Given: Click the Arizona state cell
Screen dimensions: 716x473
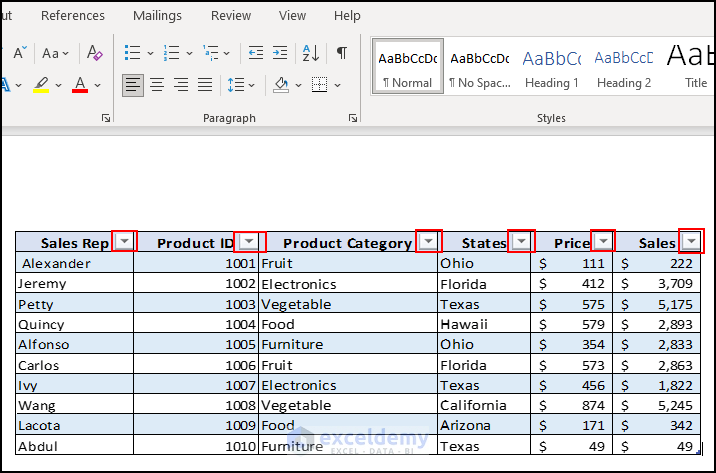Looking at the screenshot, I should pos(484,425).
